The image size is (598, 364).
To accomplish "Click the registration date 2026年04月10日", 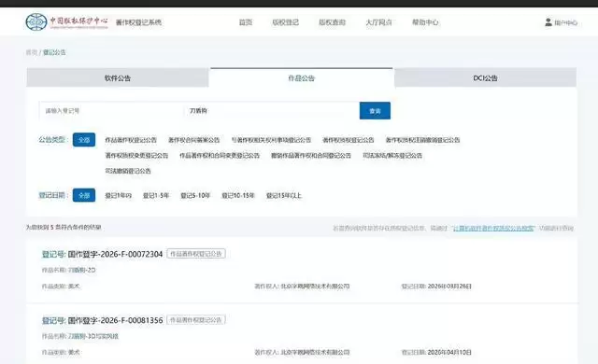I will pyautogui.click(x=449, y=353).
